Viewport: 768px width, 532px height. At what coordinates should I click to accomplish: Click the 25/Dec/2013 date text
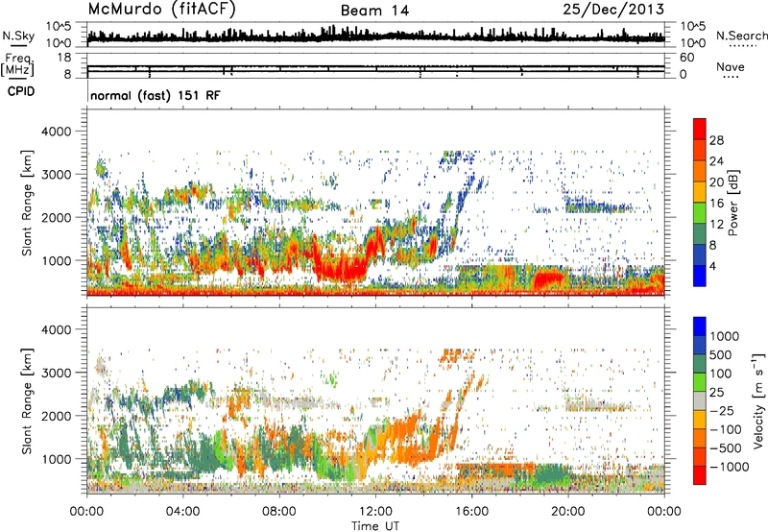(x=613, y=10)
